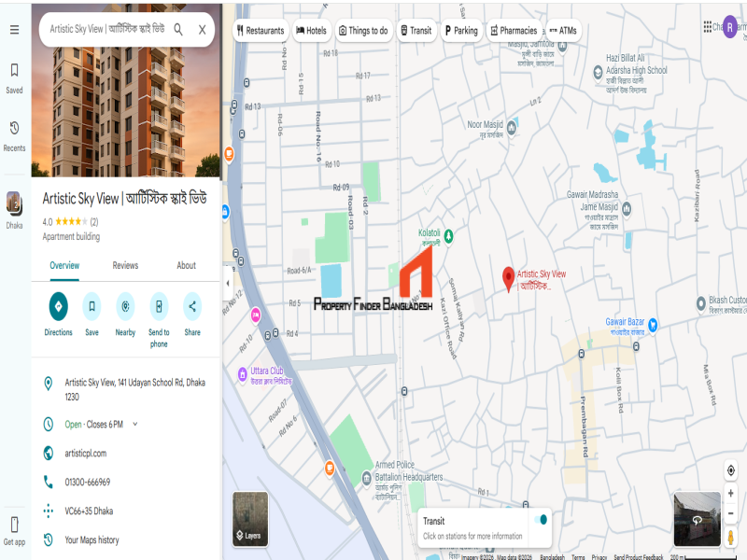Open the Layers map type button

point(250,519)
